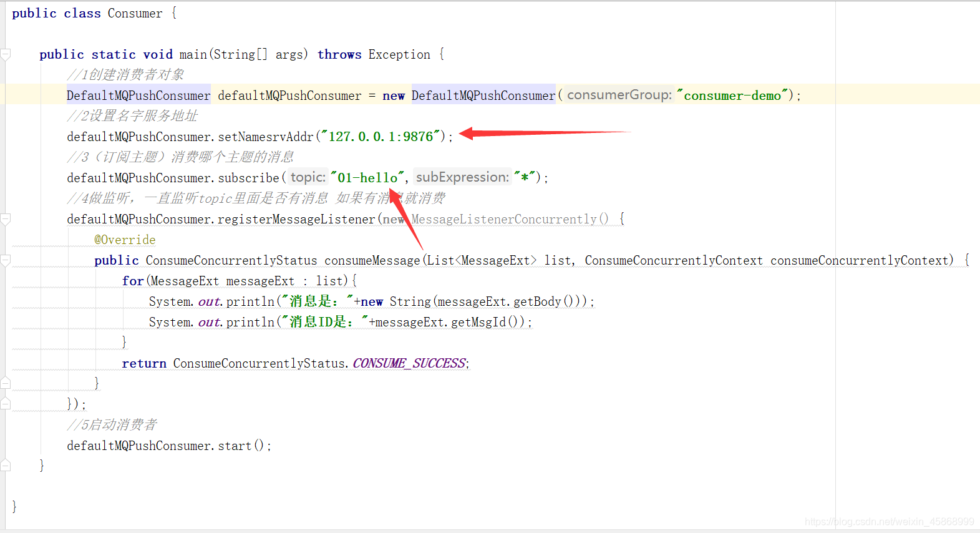
Task: Click the consumerGroup: parameter hint
Action: 619,95
